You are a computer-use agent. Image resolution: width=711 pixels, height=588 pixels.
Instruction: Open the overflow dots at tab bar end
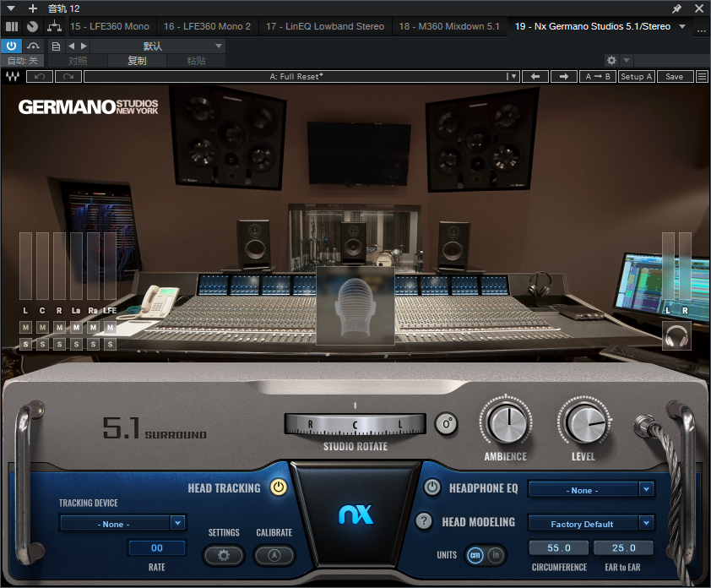point(702,30)
